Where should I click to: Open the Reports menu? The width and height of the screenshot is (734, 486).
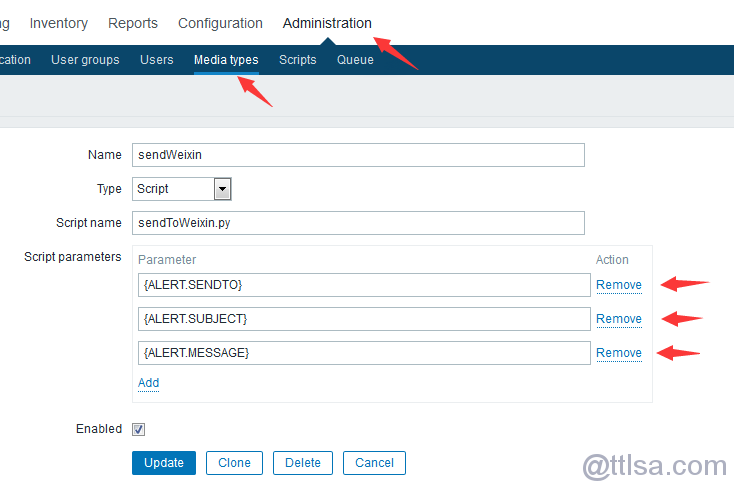pyautogui.click(x=133, y=23)
